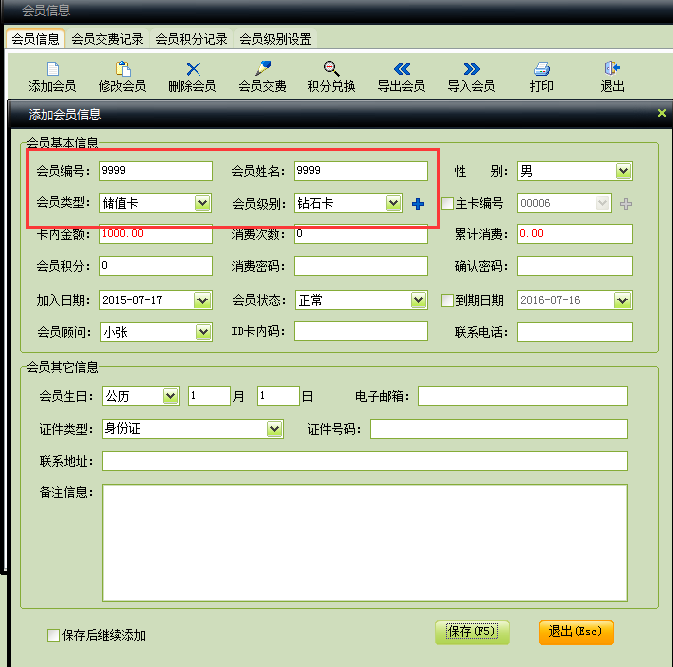The width and height of the screenshot is (673, 667).
Task: Click gray plus next to 主卡编号
Action: coord(626,204)
